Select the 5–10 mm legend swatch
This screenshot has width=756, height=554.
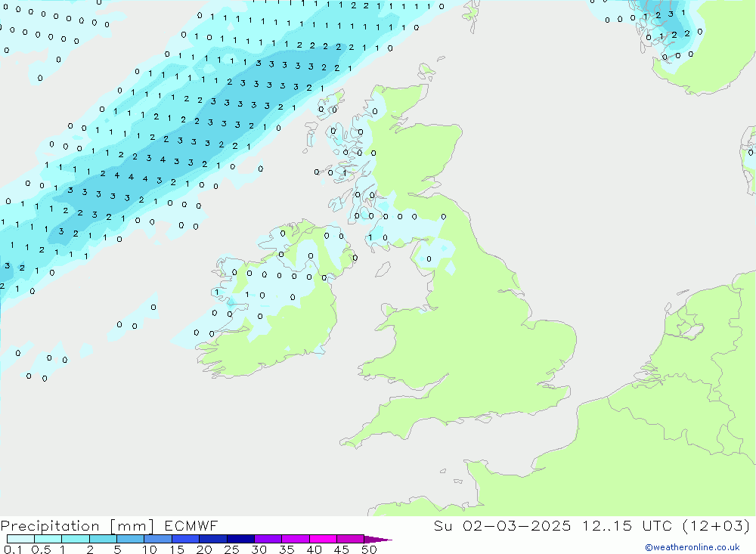131,539
